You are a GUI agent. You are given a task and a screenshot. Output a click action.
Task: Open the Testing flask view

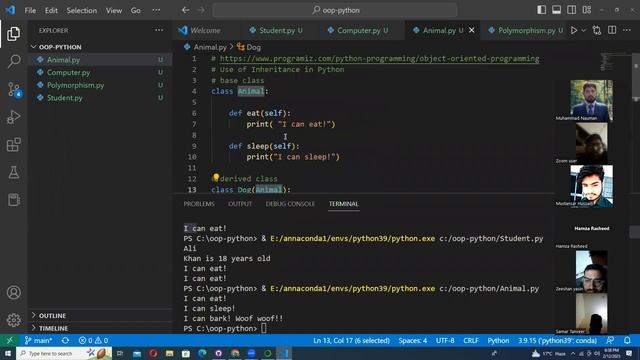click(13, 172)
